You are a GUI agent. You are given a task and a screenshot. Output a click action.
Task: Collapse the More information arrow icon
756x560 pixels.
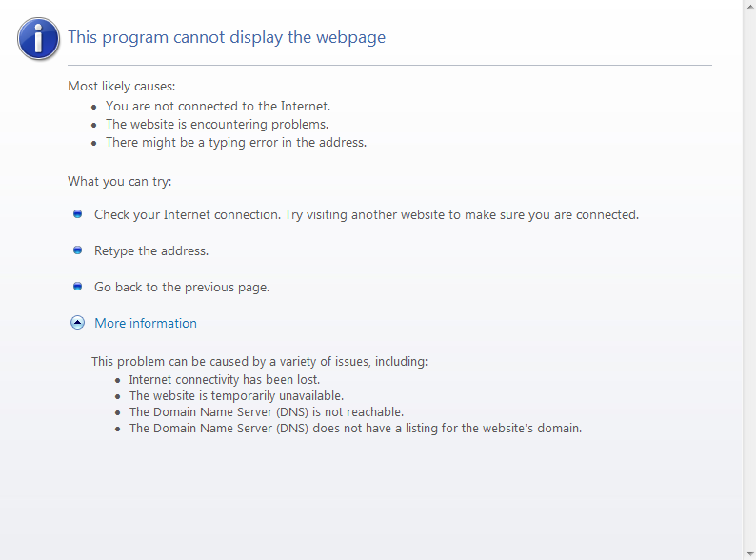78,323
